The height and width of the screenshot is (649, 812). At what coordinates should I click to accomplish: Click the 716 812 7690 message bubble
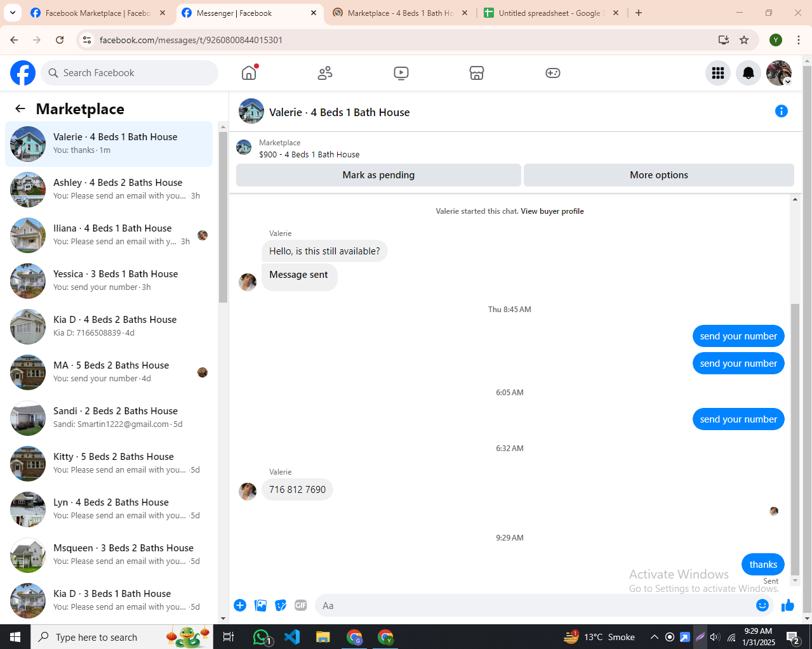(x=297, y=490)
